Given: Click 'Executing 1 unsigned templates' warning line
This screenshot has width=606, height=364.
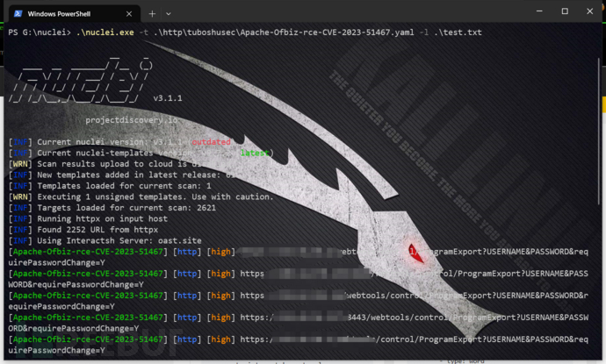Looking at the screenshot, I should click(141, 196).
